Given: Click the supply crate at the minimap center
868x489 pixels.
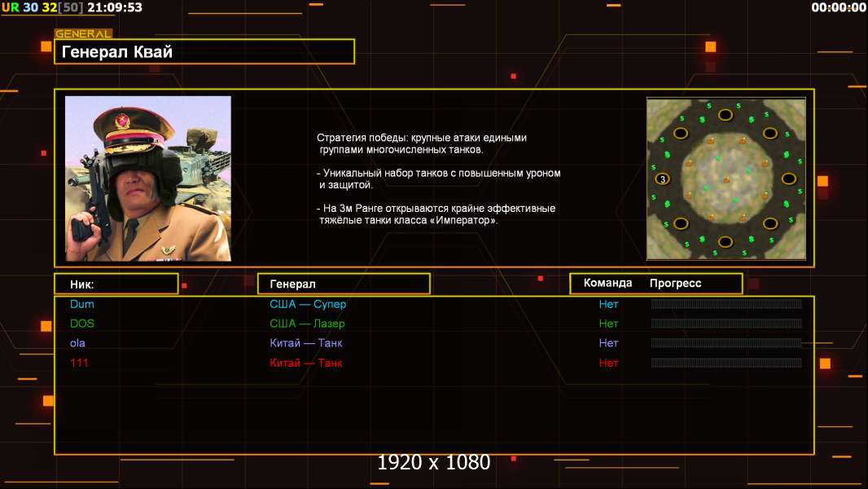Looking at the screenshot, I should click(726, 179).
